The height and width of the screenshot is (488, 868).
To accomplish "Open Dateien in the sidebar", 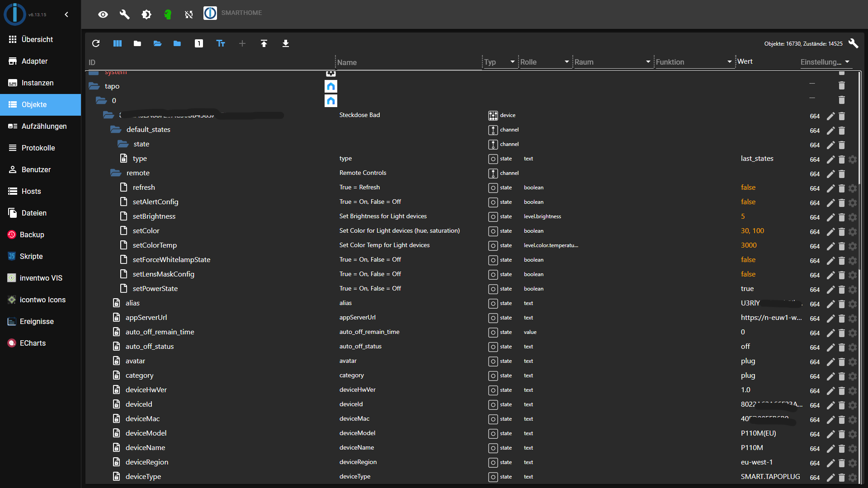I will pyautogui.click(x=41, y=213).
